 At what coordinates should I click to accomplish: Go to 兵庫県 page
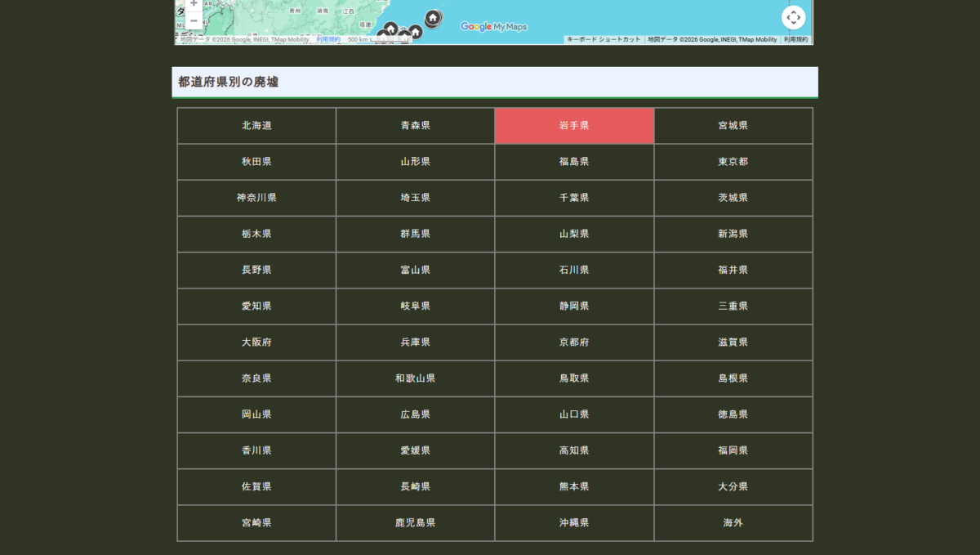(416, 342)
